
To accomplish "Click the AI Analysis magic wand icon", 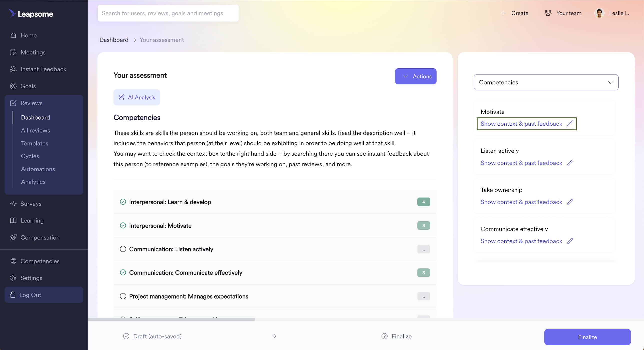I will coord(122,97).
